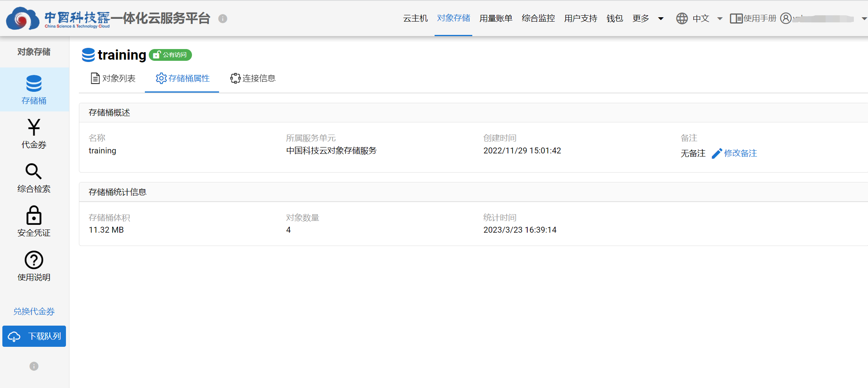Open the 钱包 menu
Viewport: 868px width, 388px height.
(615, 18)
